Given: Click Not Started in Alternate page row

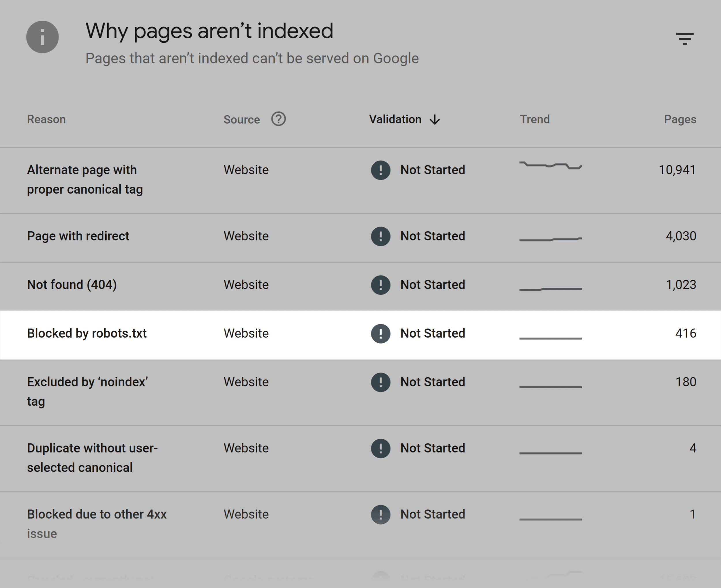Looking at the screenshot, I should (433, 170).
